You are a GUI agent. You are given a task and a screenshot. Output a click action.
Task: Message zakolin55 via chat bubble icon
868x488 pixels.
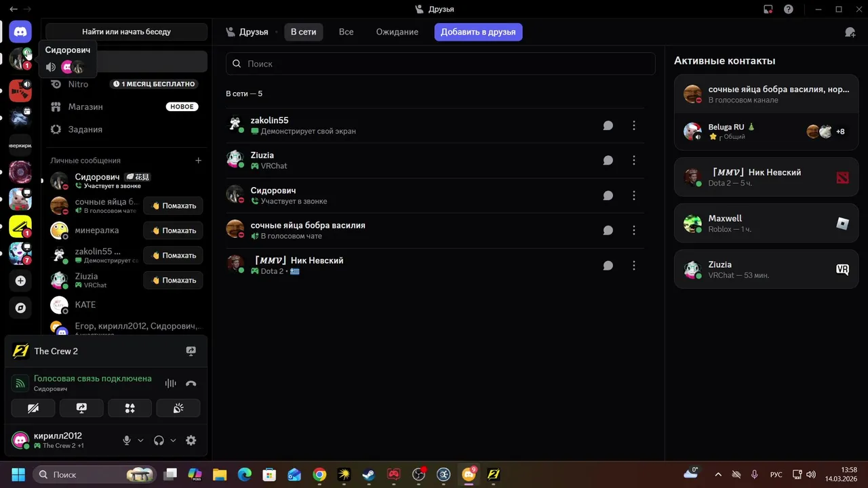point(608,125)
